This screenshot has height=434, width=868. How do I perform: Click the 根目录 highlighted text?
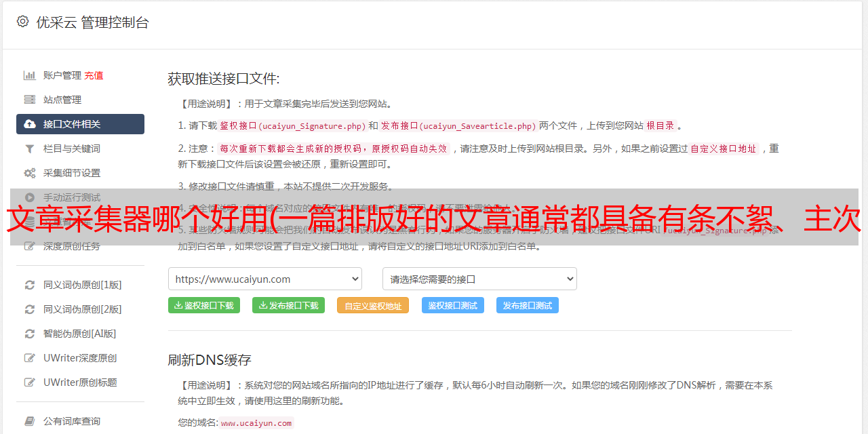660,125
